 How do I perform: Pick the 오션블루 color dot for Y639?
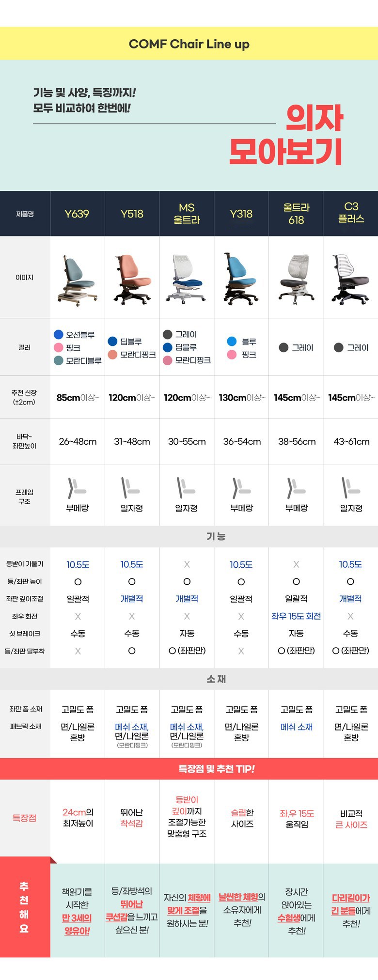point(59,335)
